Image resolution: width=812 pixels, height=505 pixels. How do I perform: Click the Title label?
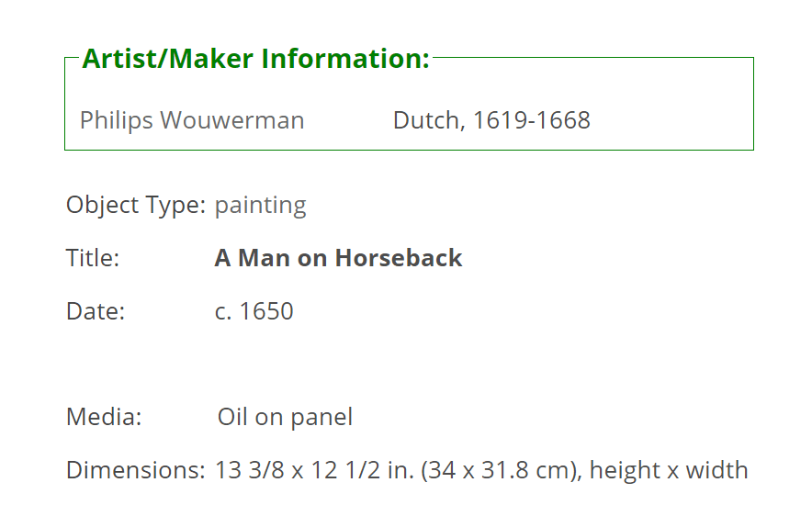93,258
